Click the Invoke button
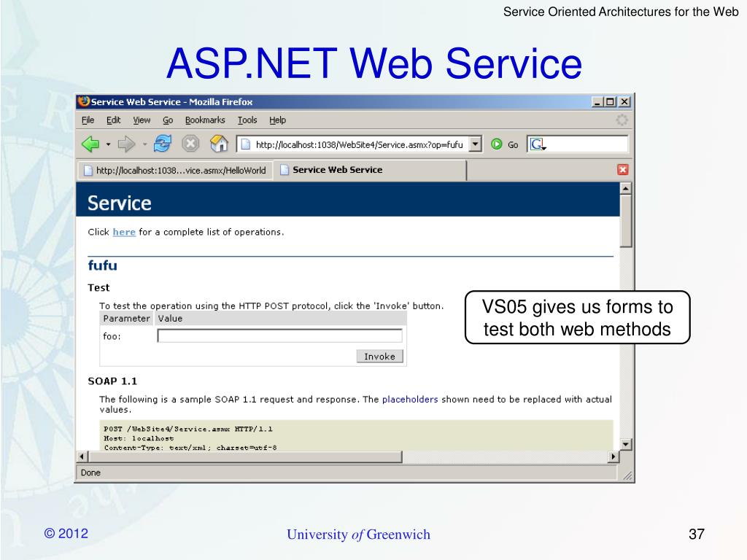Screen dimensions: 747x560 [379, 356]
